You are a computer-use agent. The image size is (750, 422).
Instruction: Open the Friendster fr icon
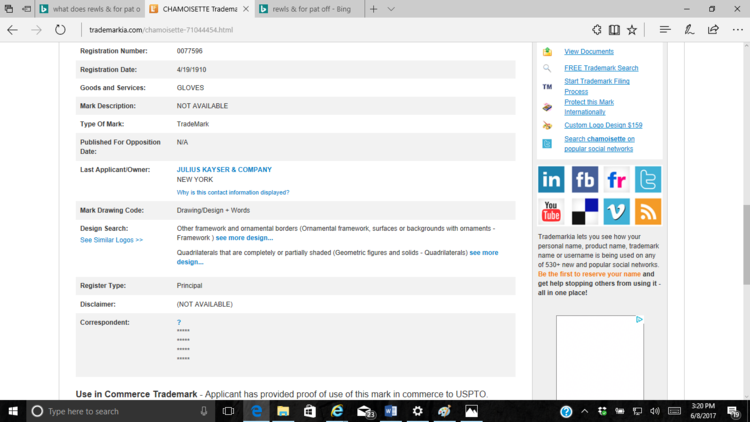(x=616, y=179)
